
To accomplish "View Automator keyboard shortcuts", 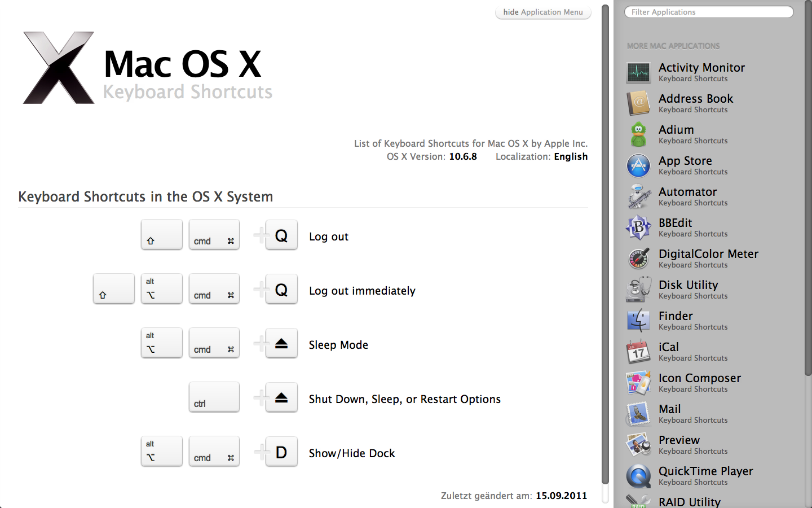I will (x=693, y=196).
